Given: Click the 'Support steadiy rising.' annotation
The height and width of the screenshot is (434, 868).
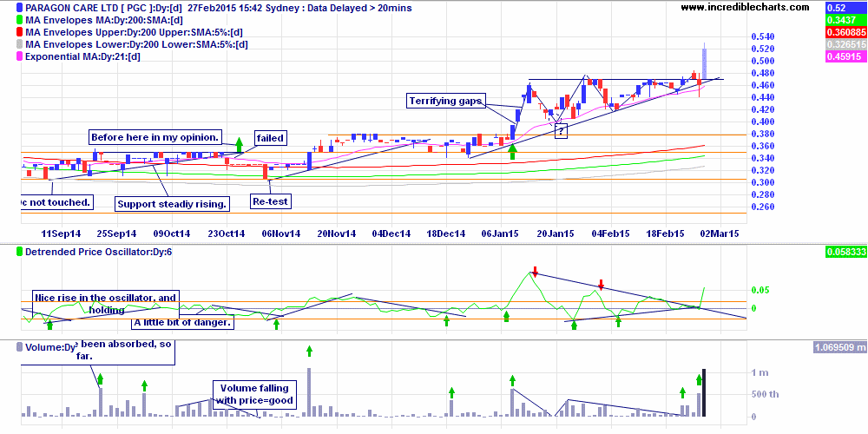Looking at the screenshot, I should (x=172, y=204).
